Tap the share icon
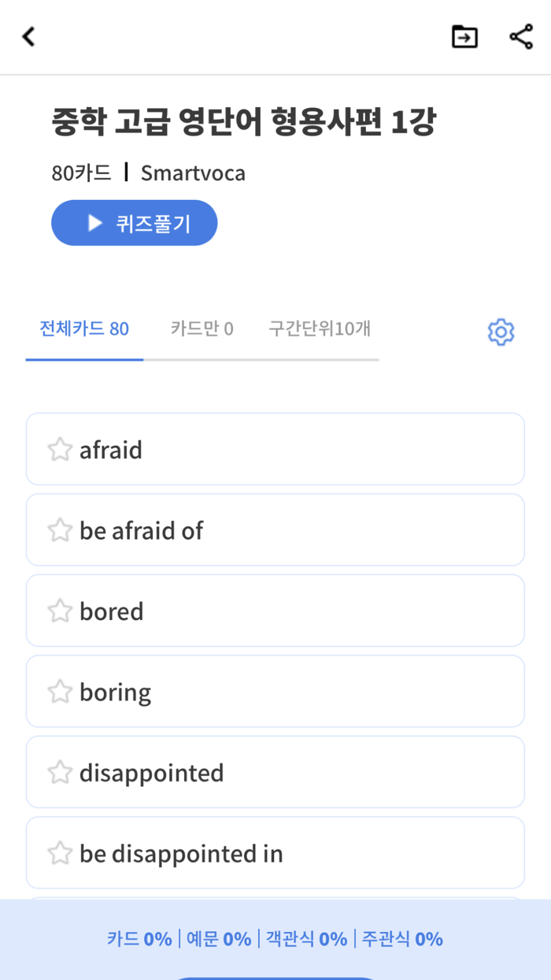551x980 pixels. coord(520,36)
